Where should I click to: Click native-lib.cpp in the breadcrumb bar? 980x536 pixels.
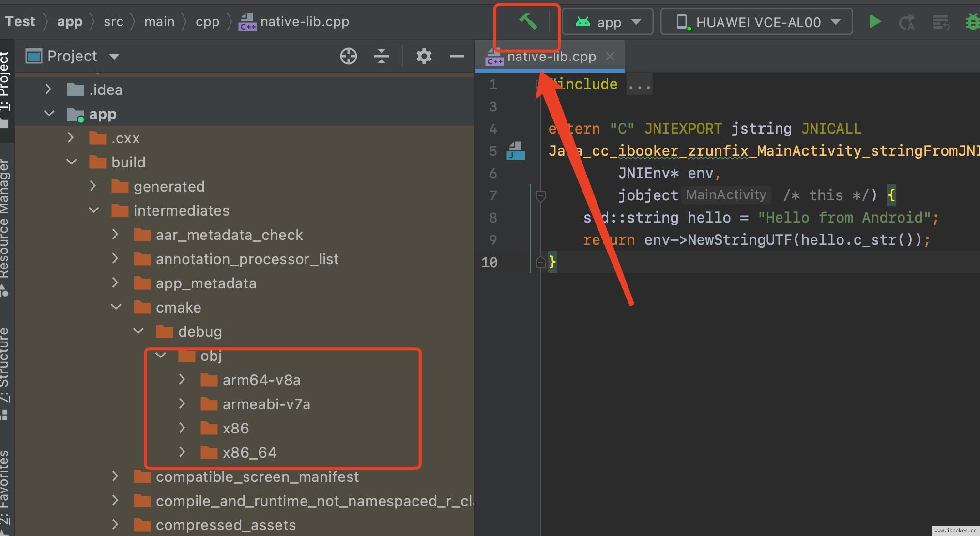[x=294, y=22]
